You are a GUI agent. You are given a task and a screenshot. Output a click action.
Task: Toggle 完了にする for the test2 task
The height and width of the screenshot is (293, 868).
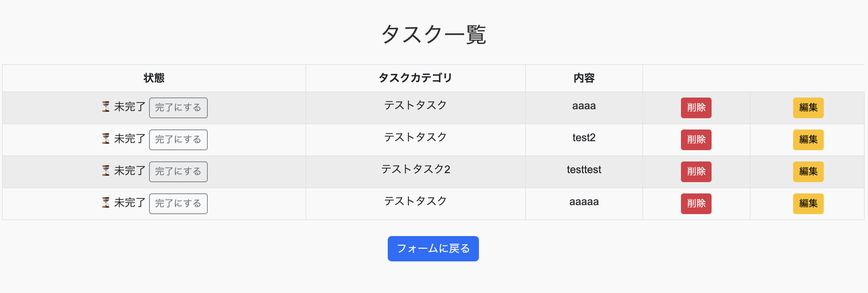coord(178,140)
